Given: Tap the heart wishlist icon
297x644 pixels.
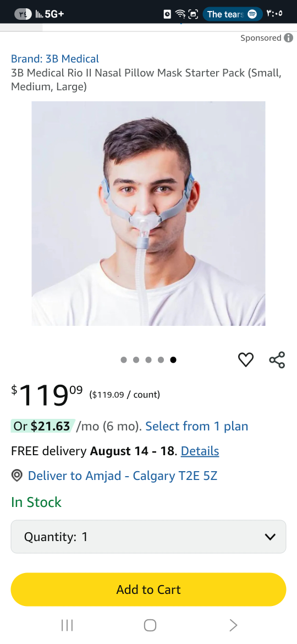Looking at the screenshot, I should click(246, 360).
